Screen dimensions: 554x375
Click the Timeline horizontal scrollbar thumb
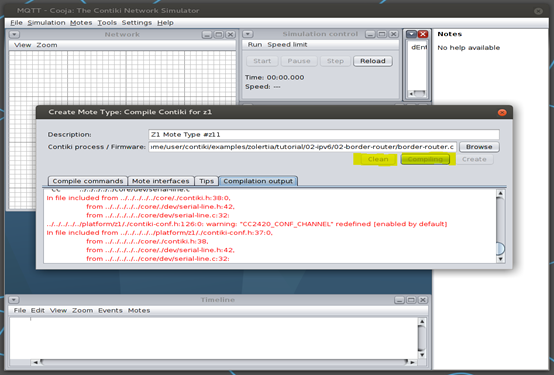[224, 362]
